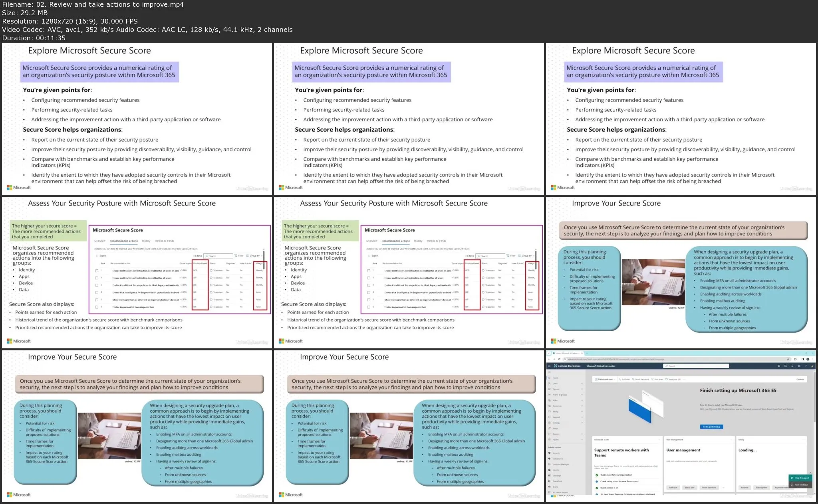Screen dimensions: 818x504
Task: Click the admin center page vertical scrollbar
Action: [x=814, y=397]
